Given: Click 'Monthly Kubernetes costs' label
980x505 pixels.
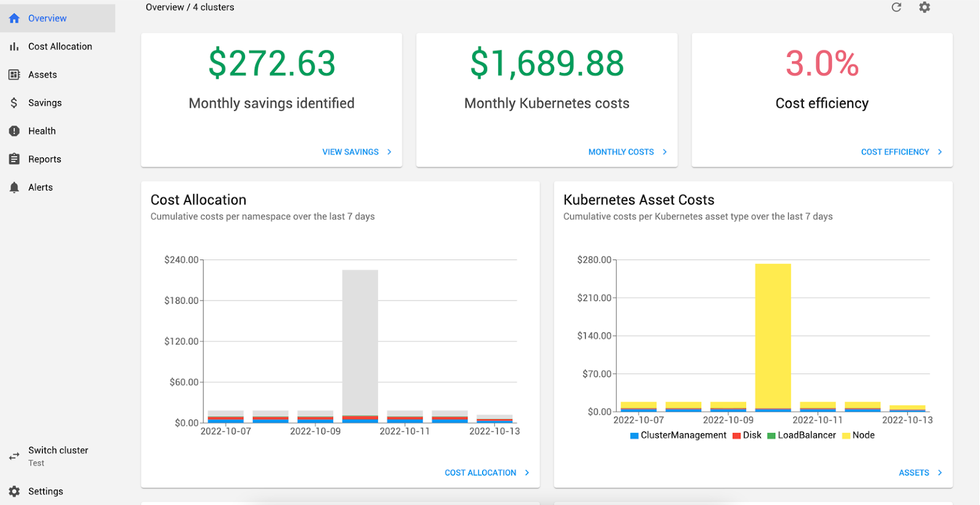Looking at the screenshot, I should (x=547, y=103).
